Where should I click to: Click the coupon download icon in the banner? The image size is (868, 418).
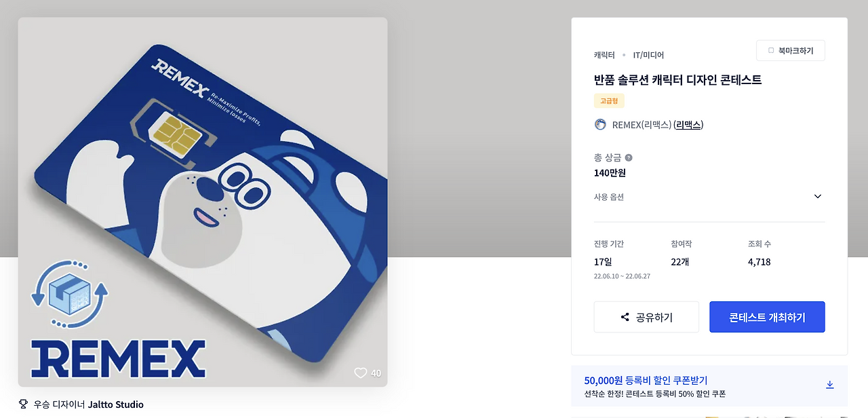point(830,384)
